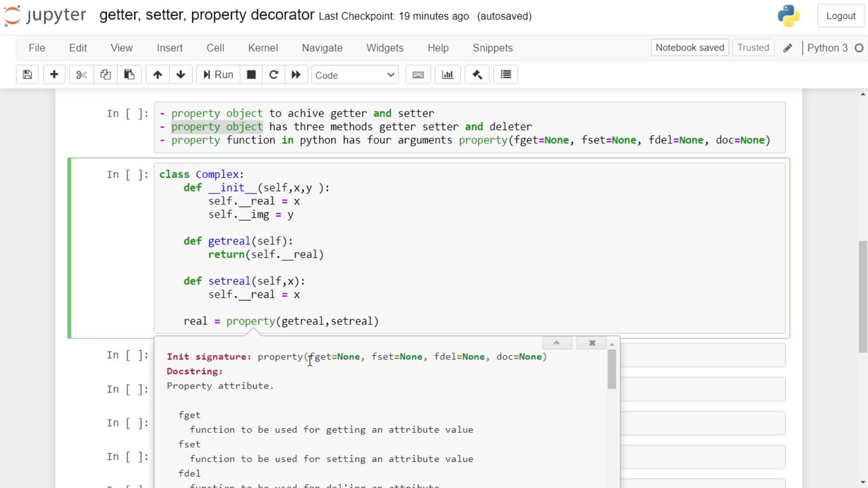Click the tooltip scrollbar up arrow
This screenshot has height=488, width=868.
click(612, 344)
